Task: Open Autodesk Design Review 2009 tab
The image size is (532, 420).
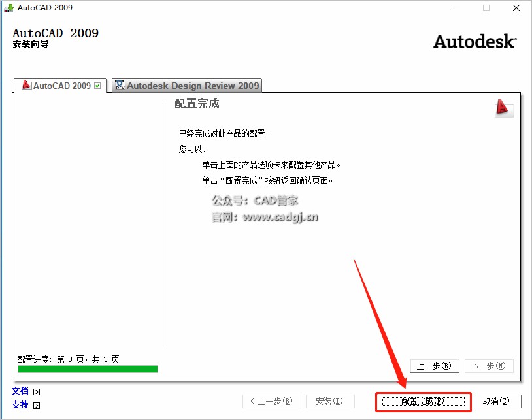Action: 187,86
